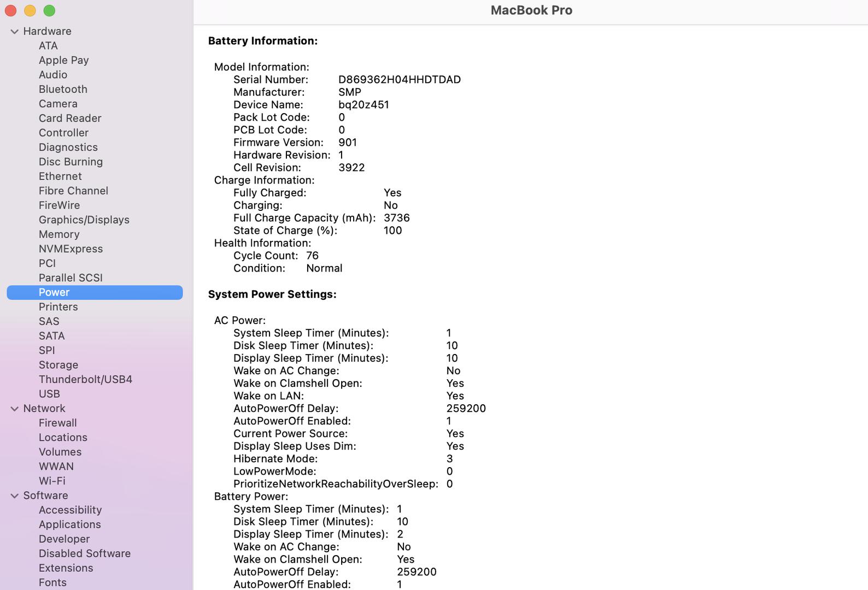Select USB in the sidebar
Image resolution: width=868 pixels, height=590 pixels.
pyautogui.click(x=49, y=394)
